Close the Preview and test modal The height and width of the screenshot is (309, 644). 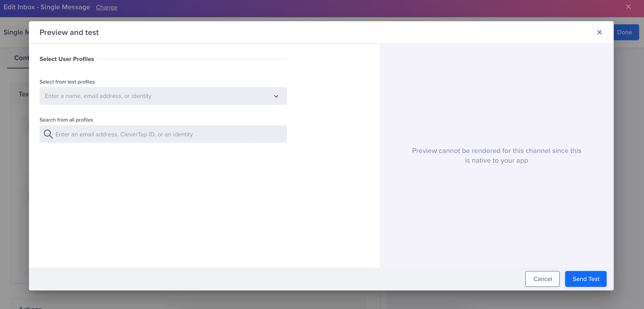[599, 32]
